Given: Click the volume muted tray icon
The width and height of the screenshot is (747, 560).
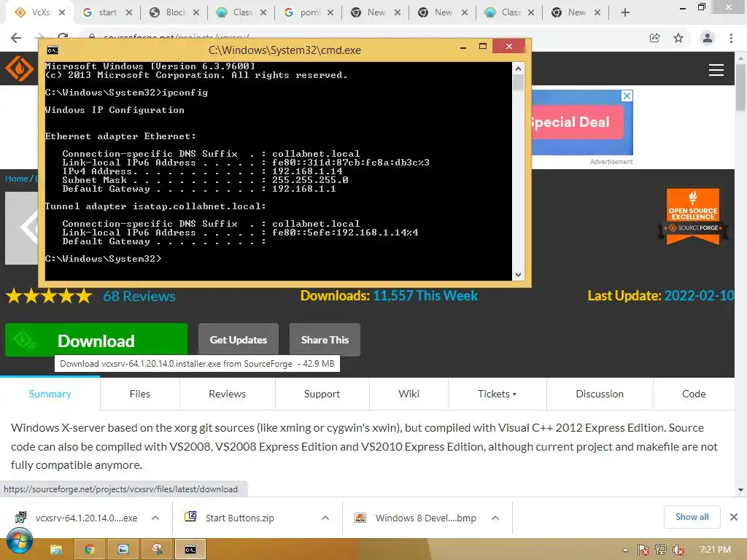Looking at the screenshot, I should (678, 550).
